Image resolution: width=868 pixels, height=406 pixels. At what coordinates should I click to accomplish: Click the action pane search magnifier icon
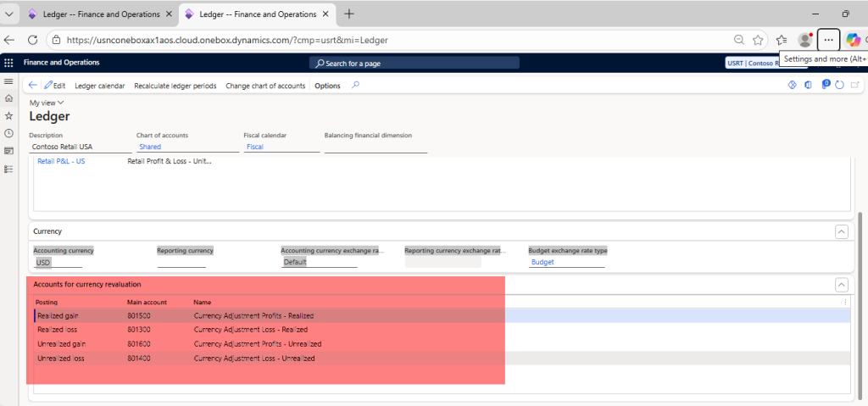click(356, 86)
